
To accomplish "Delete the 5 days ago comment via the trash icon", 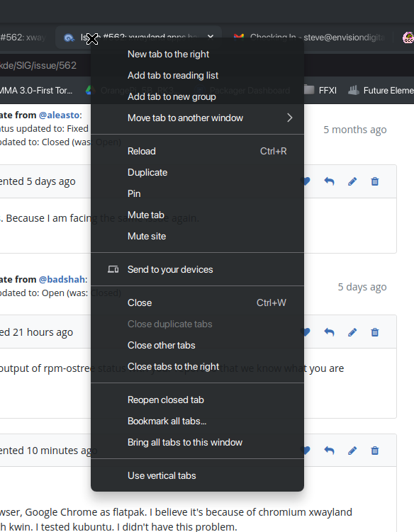I will (x=374, y=181).
